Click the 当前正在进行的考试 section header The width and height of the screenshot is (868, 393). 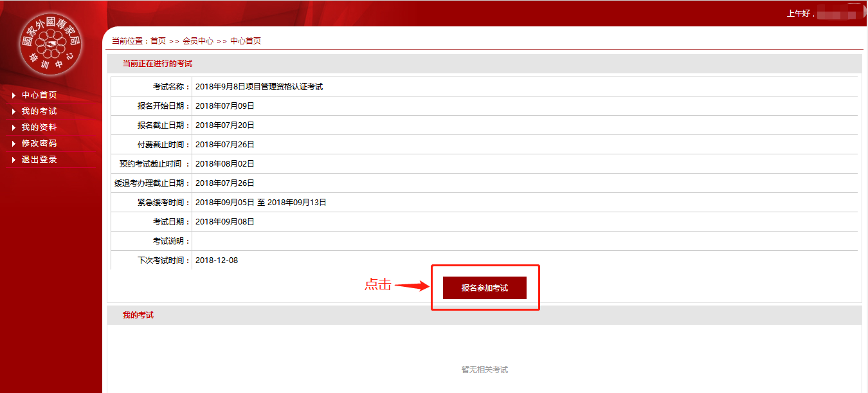[484, 64]
